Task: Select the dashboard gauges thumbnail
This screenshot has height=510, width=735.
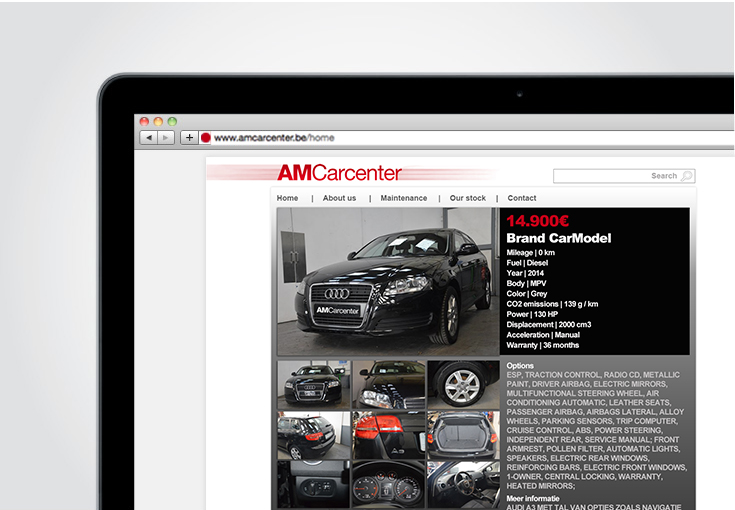Action: pyautogui.click(x=389, y=485)
